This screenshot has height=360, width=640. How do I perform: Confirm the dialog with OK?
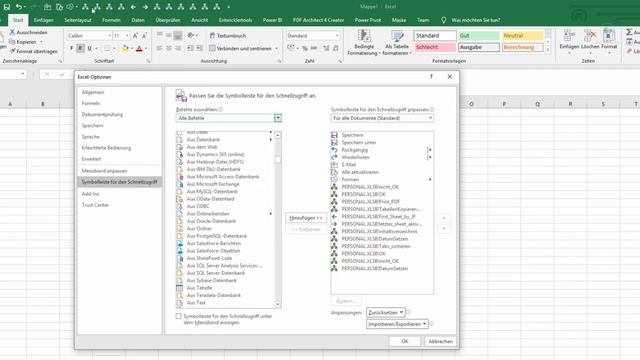click(404, 341)
